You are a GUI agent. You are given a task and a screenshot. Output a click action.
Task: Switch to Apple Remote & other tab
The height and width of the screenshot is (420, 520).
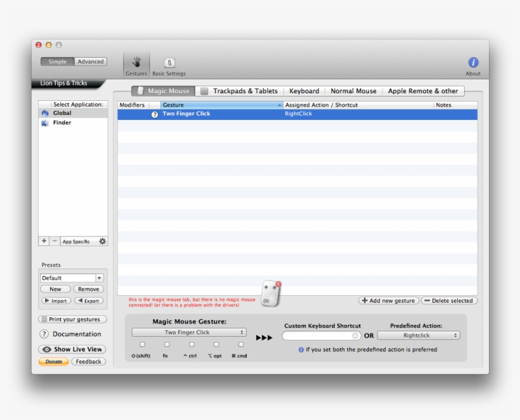[x=423, y=91]
